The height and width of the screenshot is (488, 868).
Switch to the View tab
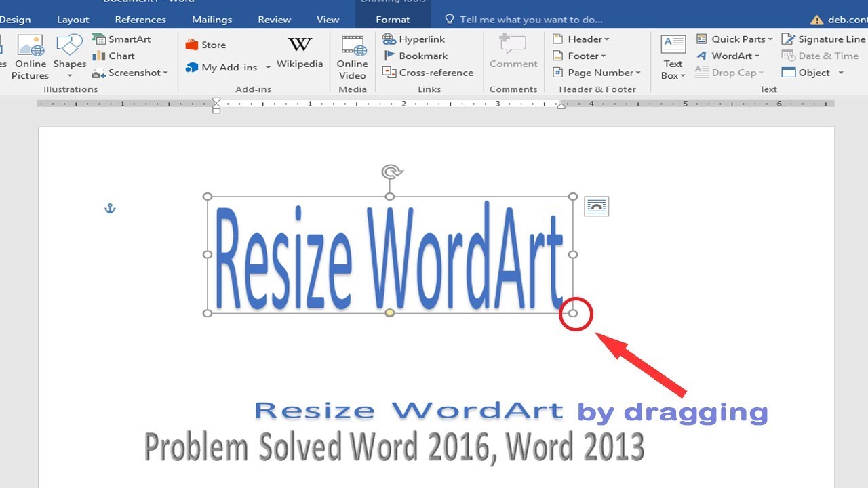click(x=328, y=20)
